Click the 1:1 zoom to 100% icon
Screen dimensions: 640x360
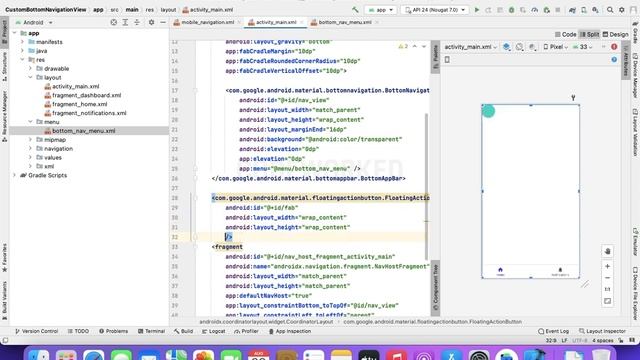tap(607, 289)
